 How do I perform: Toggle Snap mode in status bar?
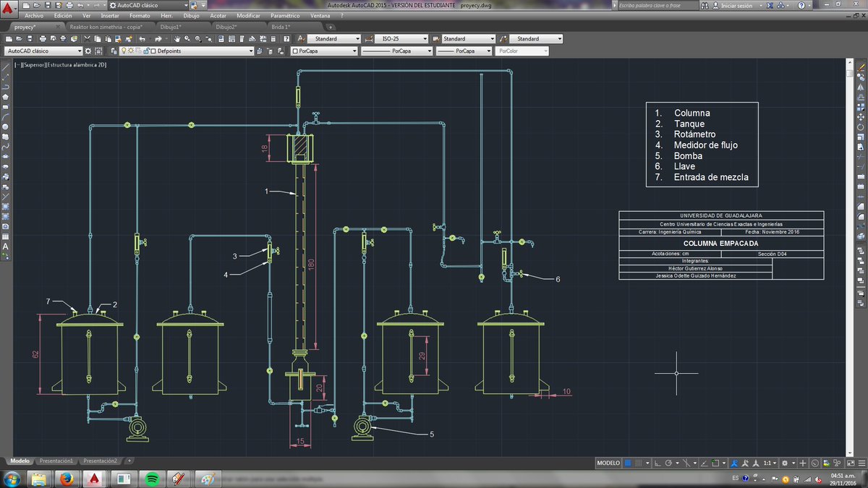[x=639, y=463]
